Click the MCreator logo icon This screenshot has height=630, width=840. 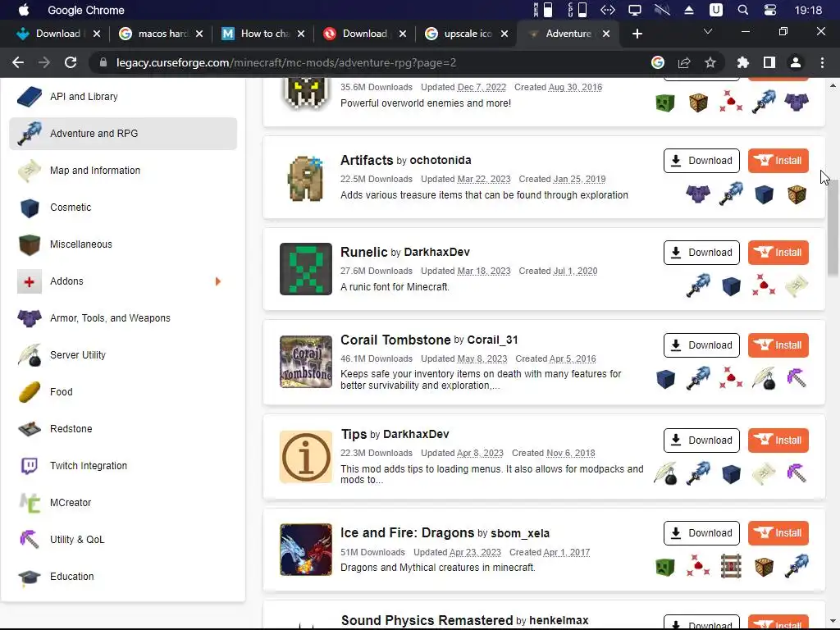(x=30, y=503)
